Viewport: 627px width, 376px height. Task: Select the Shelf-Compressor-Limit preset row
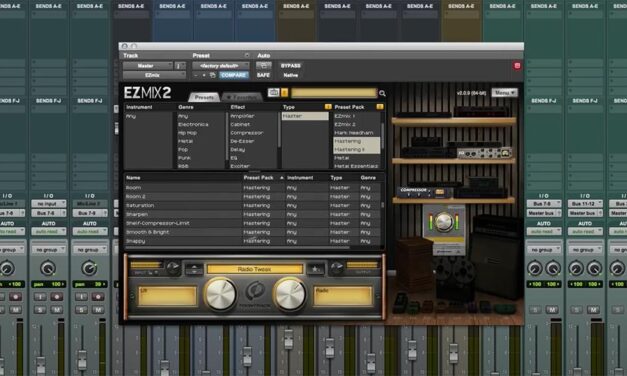click(x=253, y=223)
